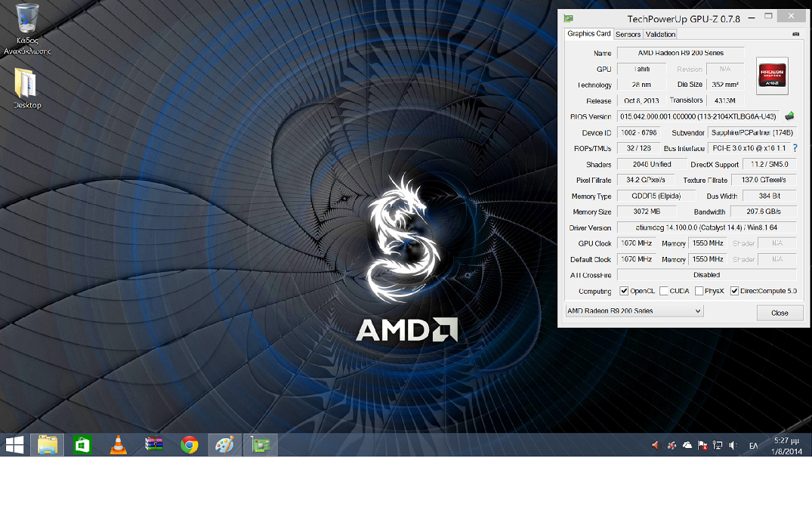The height and width of the screenshot is (510, 812).
Task: Click the Technology value 28 nm
Action: 641,85
